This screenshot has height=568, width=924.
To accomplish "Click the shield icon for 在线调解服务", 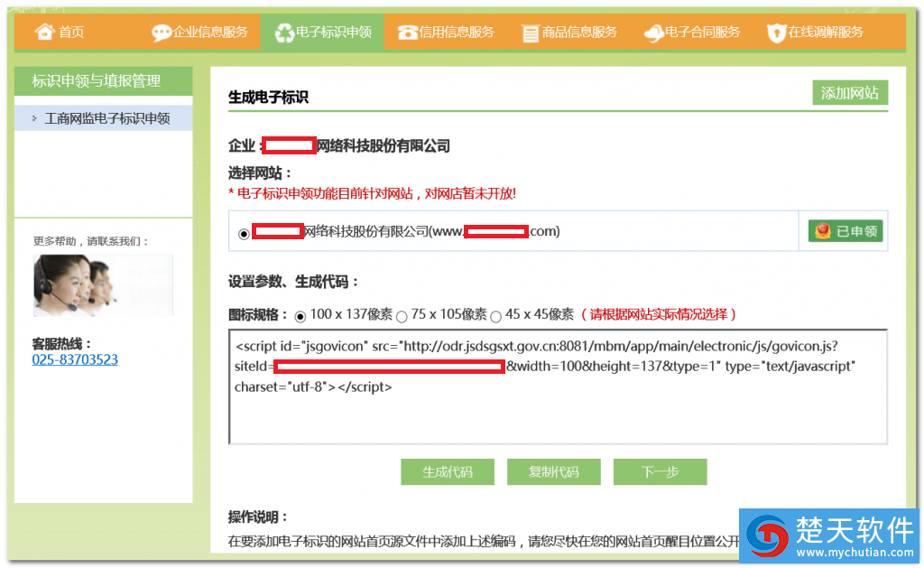I will coord(777,33).
